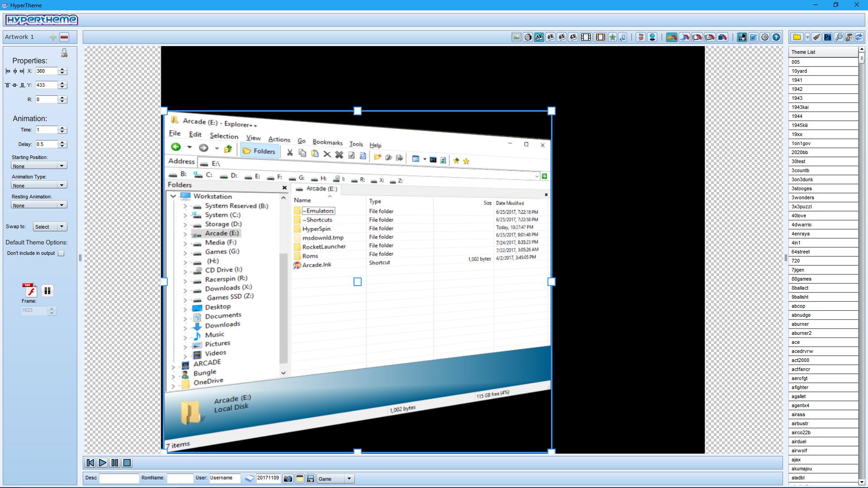Click the camera screenshot icon
The width and height of the screenshot is (868, 488).
288,479
